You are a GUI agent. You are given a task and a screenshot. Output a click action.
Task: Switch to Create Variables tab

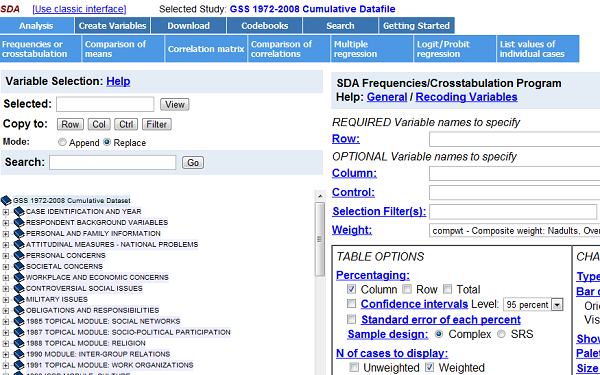click(x=112, y=26)
